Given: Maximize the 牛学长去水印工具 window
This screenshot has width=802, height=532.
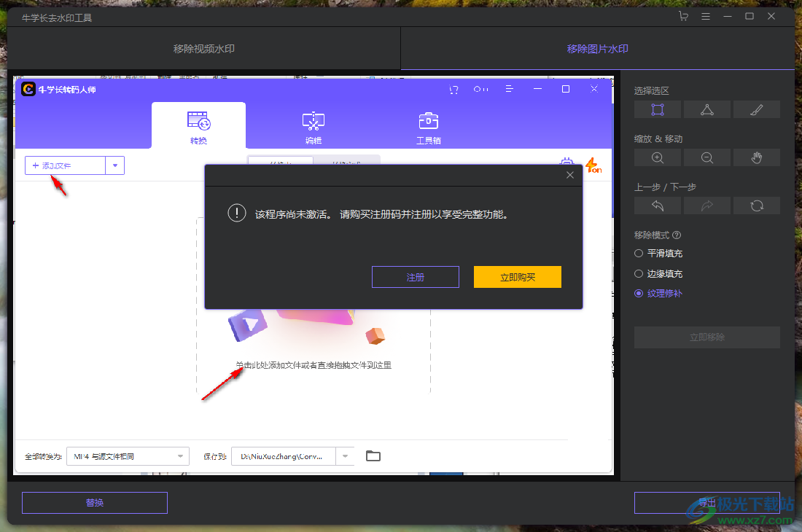Looking at the screenshot, I should pos(750,16).
